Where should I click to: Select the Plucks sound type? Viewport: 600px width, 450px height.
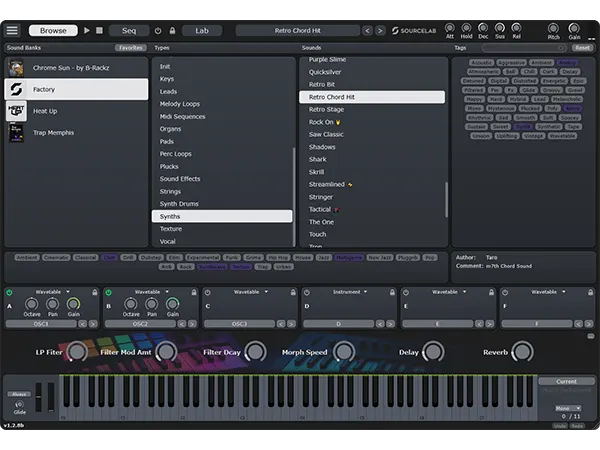point(169,166)
